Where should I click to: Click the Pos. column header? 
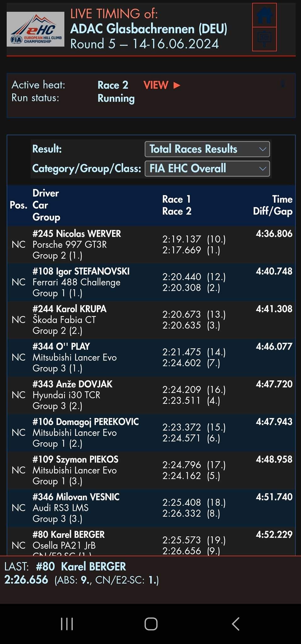(x=19, y=205)
